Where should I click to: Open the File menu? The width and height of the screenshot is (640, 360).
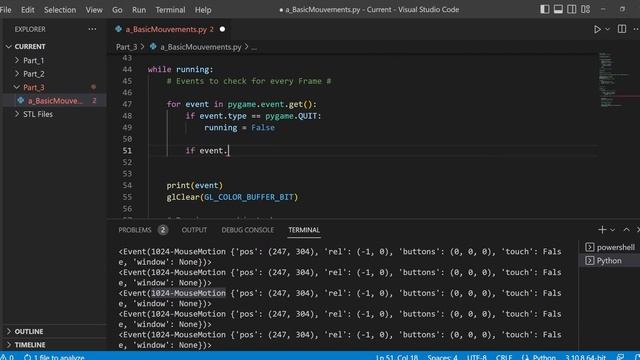pos(6,9)
